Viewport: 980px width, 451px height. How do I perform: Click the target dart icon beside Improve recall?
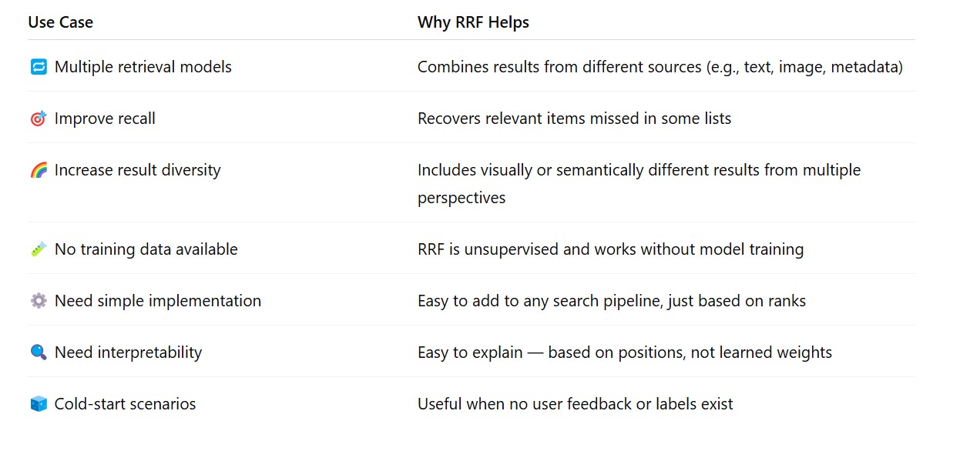pyautogui.click(x=39, y=119)
